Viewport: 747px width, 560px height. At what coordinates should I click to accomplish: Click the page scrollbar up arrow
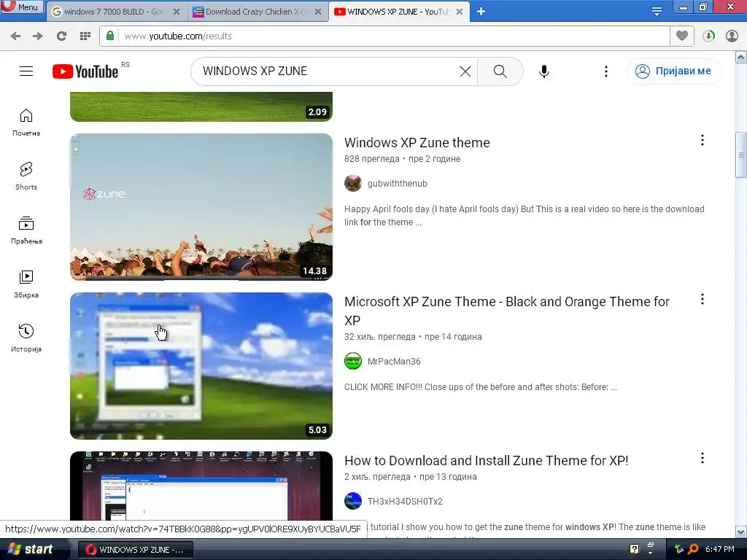[741, 58]
